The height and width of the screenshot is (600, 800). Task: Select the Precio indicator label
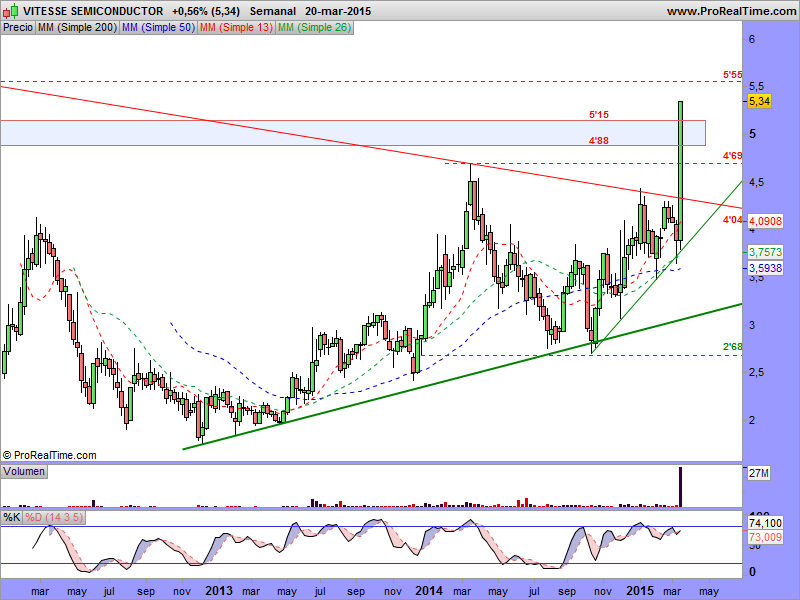coord(18,28)
